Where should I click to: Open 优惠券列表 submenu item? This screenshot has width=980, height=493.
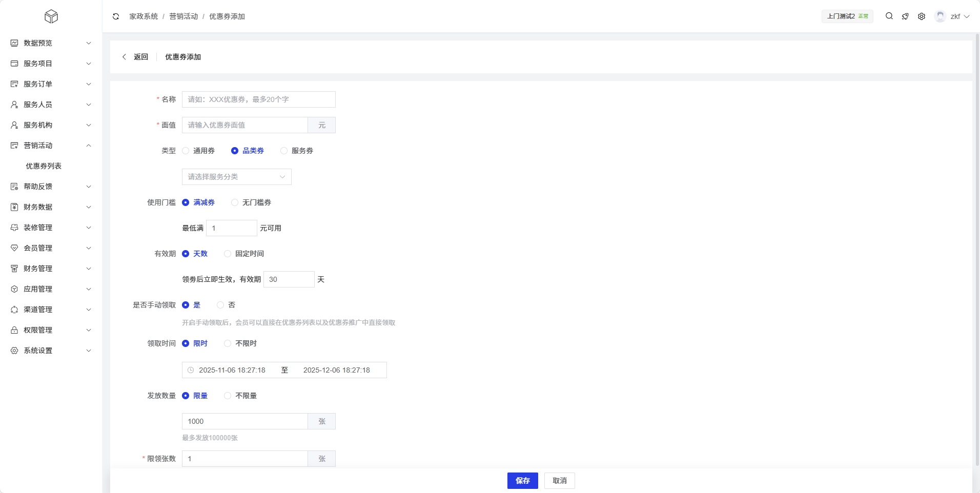tap(44, 166)
